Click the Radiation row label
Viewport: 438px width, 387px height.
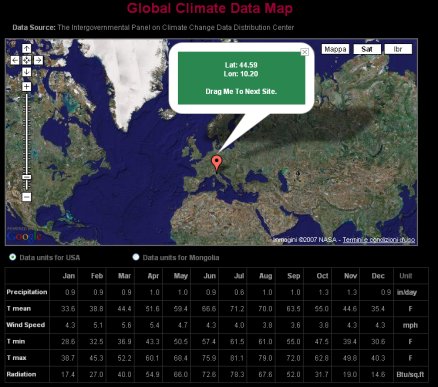(21, 374)
